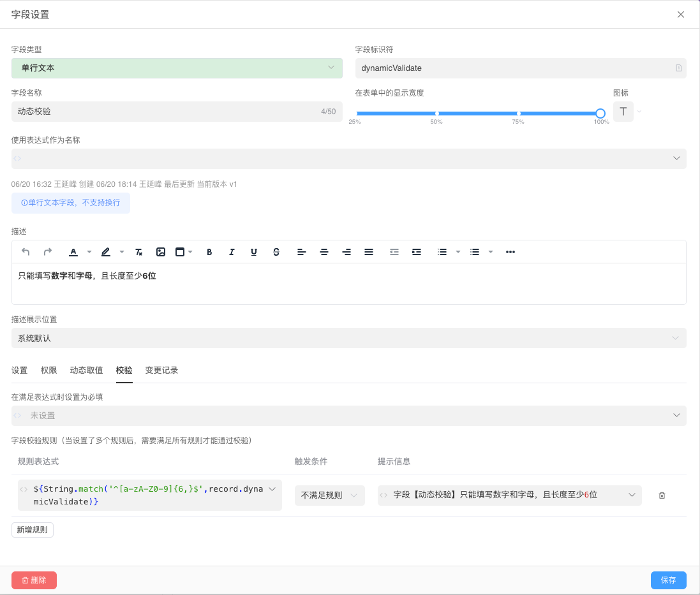Apply strikethrough formatting
Image resolution: width=700 pixels, height=595 pixels.
pos(276,252)
